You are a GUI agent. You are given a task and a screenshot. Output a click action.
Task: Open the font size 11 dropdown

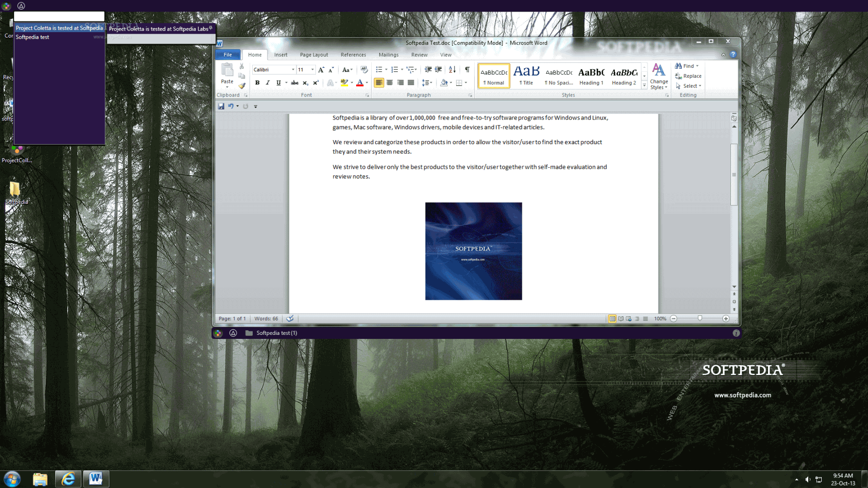[312, 70]
